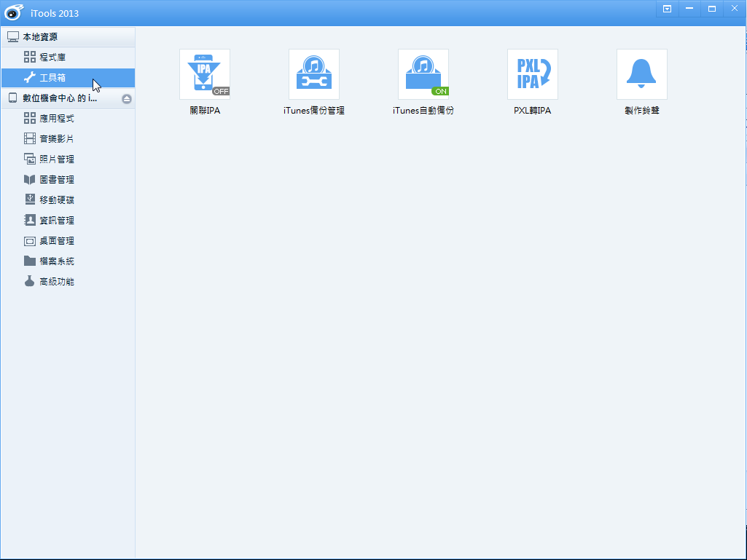This screenshot has height=560, width=747.
Task: Open 資訊管理 info management
Action: click(x=68, y=221)
